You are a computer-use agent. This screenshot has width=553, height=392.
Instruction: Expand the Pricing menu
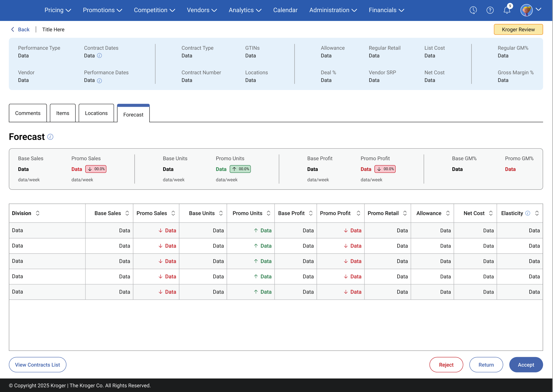(x=58, y=10)
